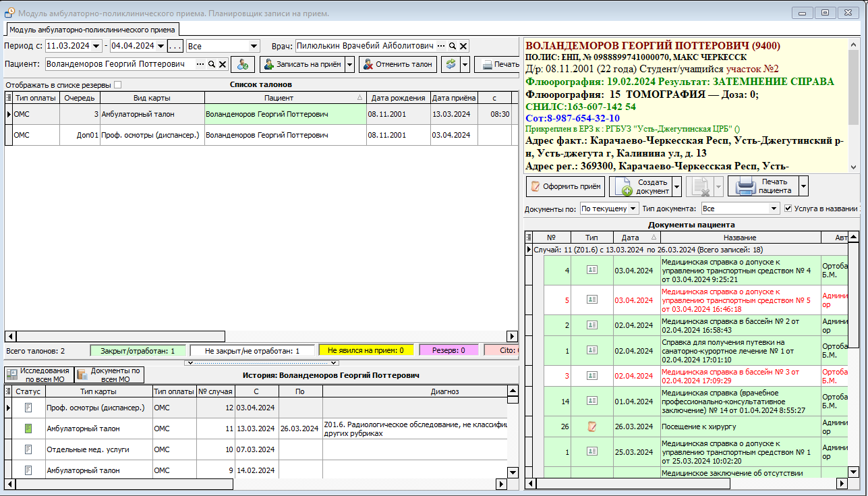The height and width of the screenshot is (496, 868).
Task: Open the 'Документы по' dropdown
Action: (633, 209)
